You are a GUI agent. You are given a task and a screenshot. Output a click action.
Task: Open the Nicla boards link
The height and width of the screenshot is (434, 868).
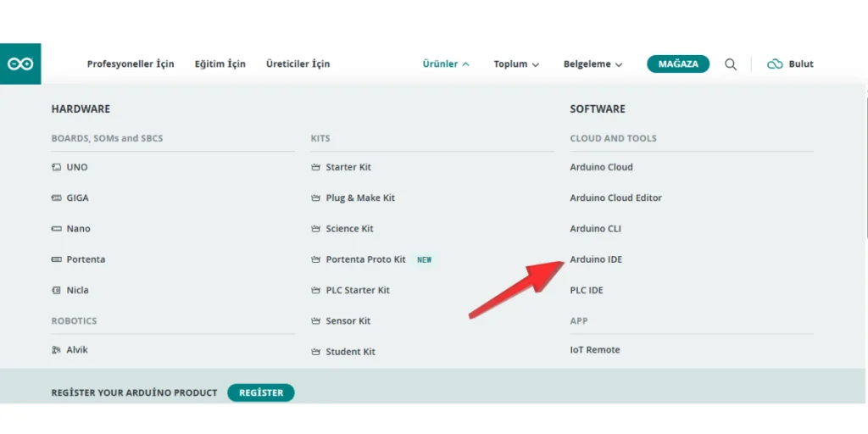point(77,290)
